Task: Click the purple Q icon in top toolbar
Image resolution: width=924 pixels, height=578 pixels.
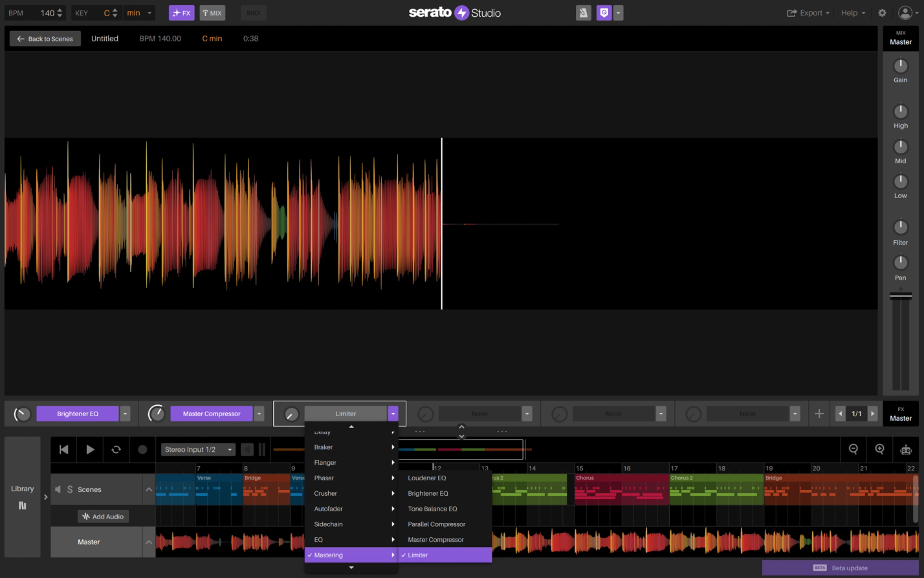Action: pyautogui.click(x=604, y=12)
